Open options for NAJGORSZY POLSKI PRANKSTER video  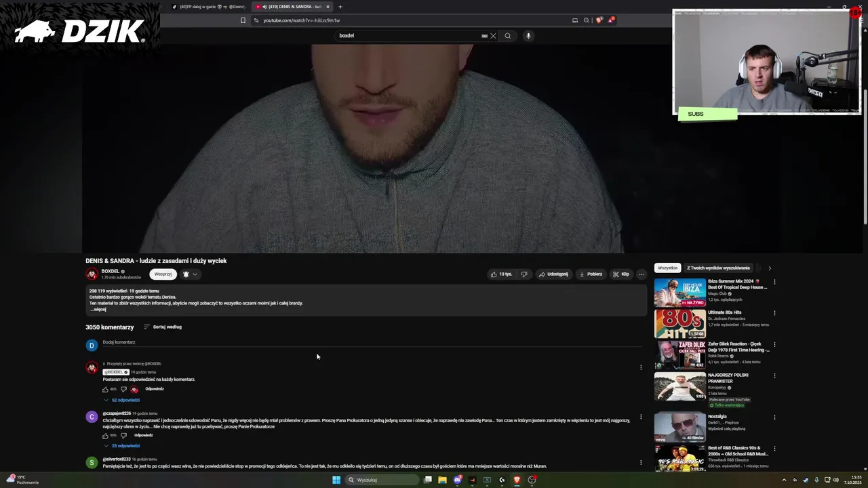click(x=774, y=375)
